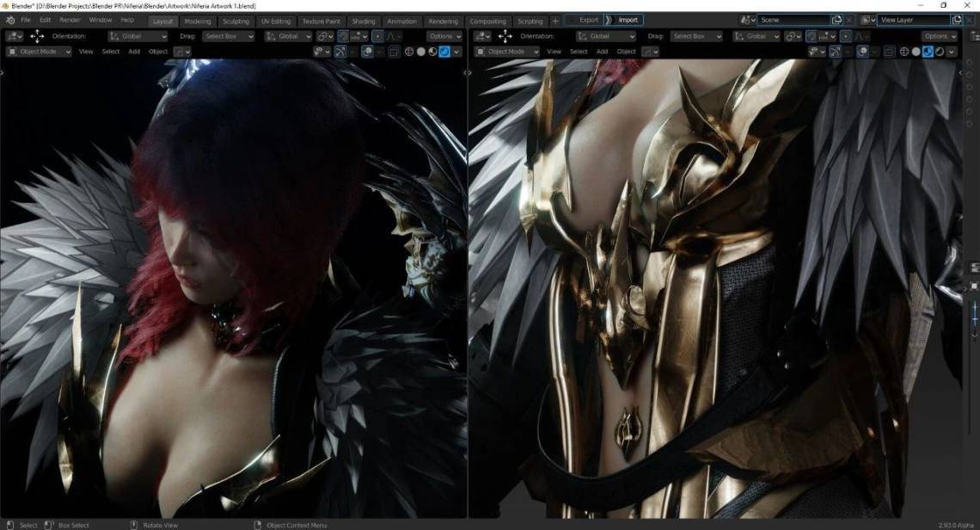Select wireframe shading in left viewport
Viewport: 980px width, 530px height.
pos(408,52)
